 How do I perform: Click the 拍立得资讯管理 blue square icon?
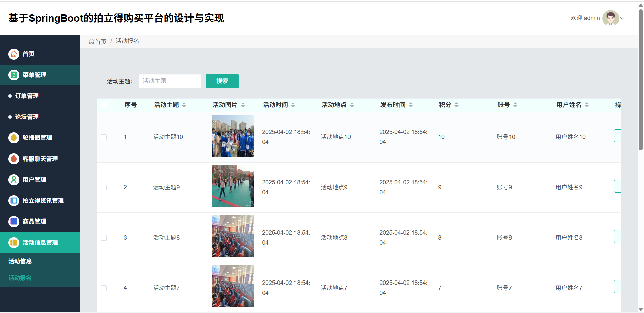[x=14, y=201]
